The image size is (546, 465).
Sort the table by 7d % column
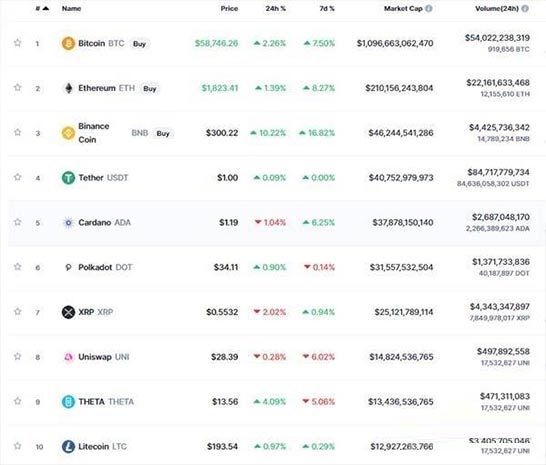click(x=327, y=8)
